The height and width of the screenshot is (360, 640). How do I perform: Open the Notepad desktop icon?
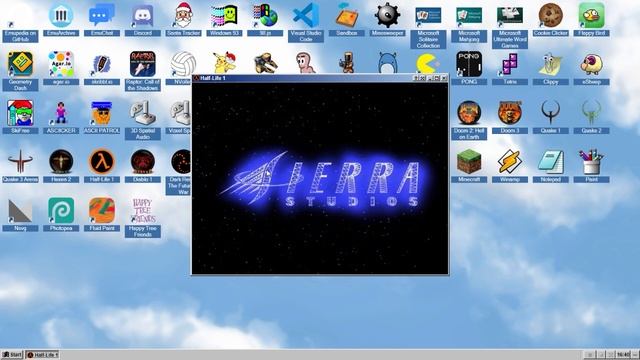[551, 165]
